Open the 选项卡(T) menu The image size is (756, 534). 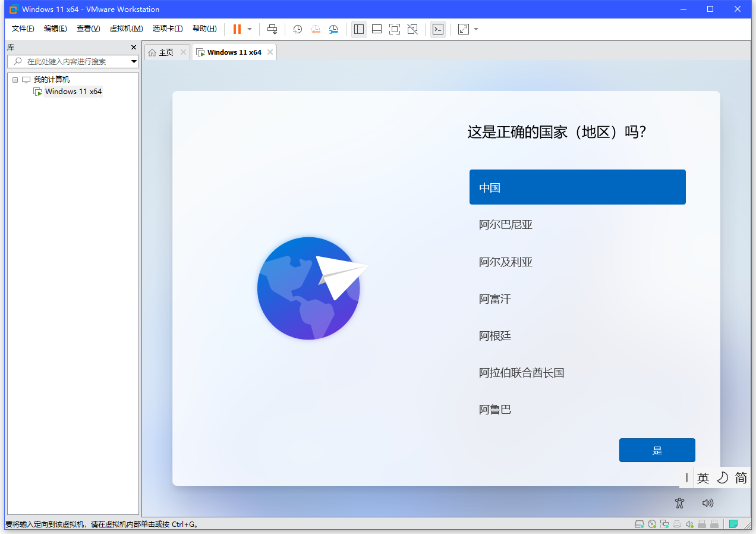[x=168, y=29]
